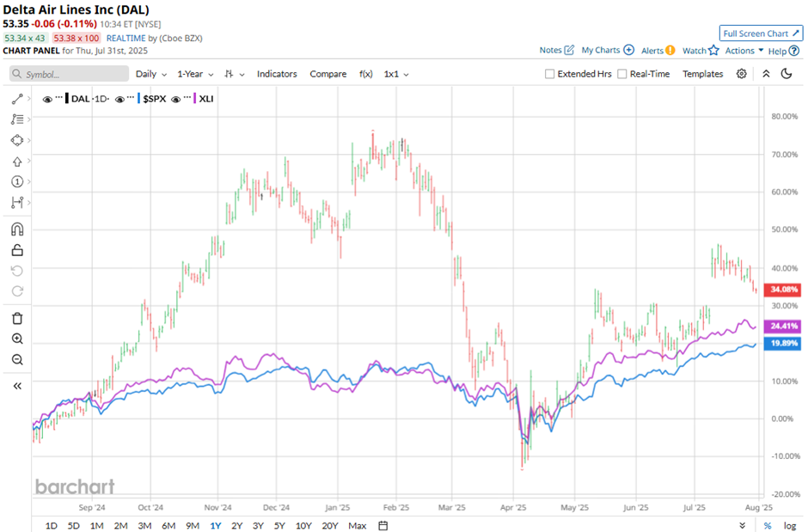Expand the trend line tool options arrow
Screen dimensions: 808x532
tap(29, 99)
